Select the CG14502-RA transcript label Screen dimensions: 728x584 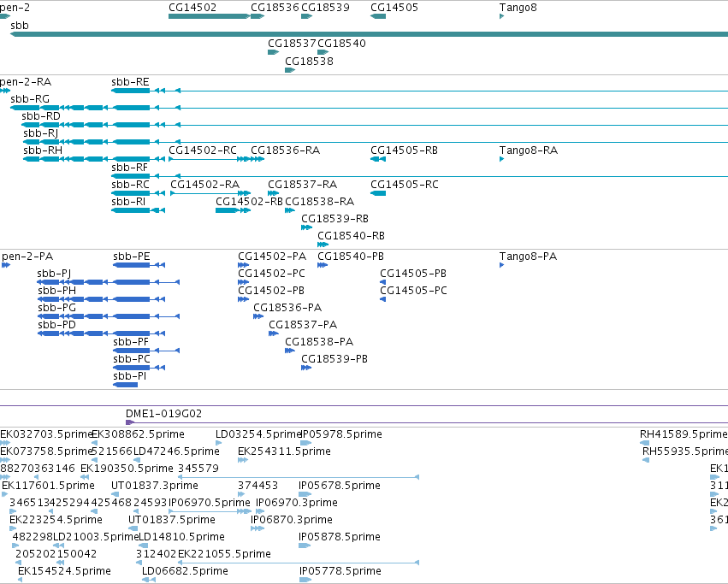click(204, 185)
